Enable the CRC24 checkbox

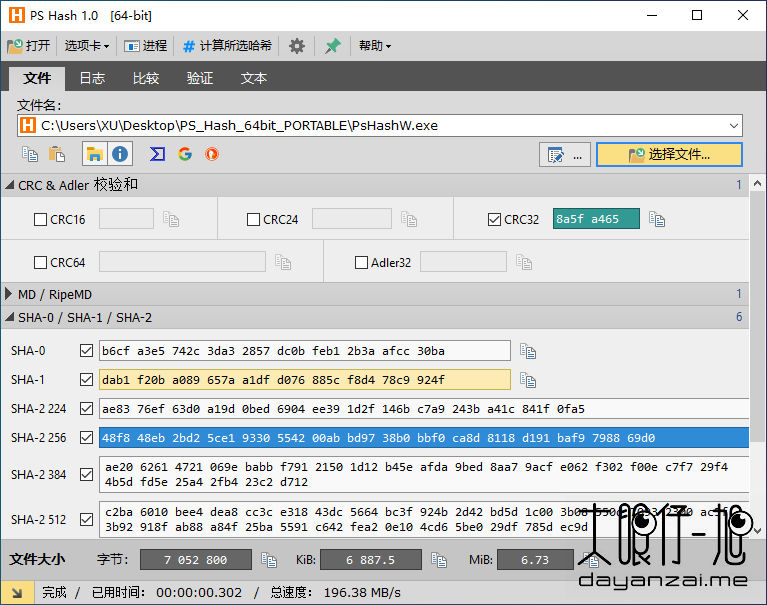click(253, 220)
